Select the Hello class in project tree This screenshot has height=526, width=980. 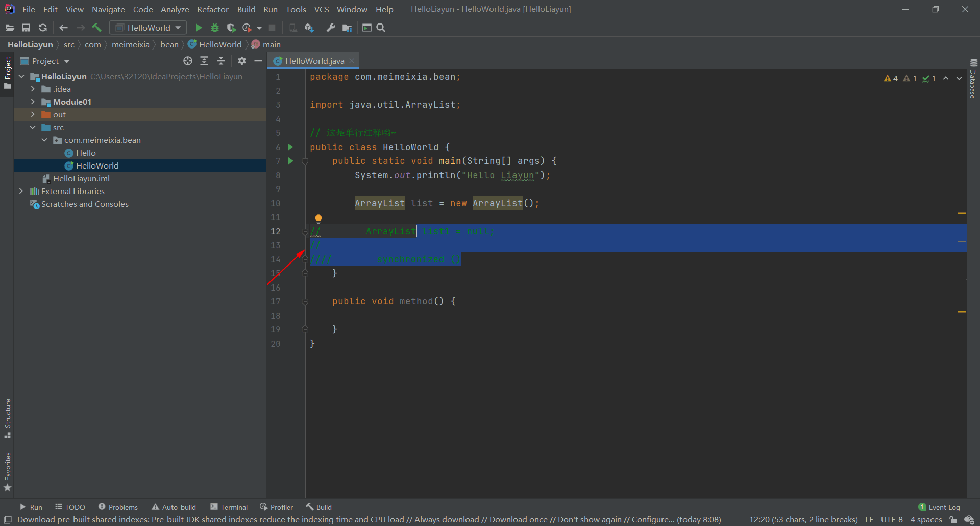click(x=86, y=153)
